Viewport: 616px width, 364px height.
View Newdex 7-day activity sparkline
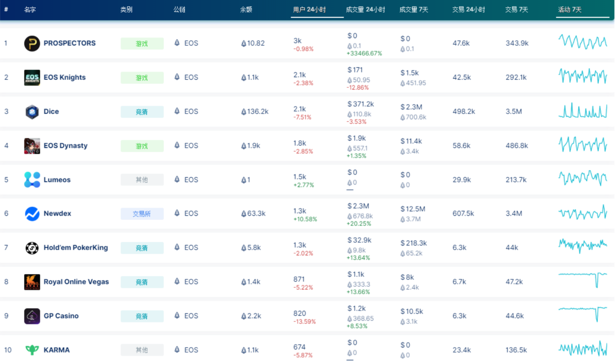point(583,213)
